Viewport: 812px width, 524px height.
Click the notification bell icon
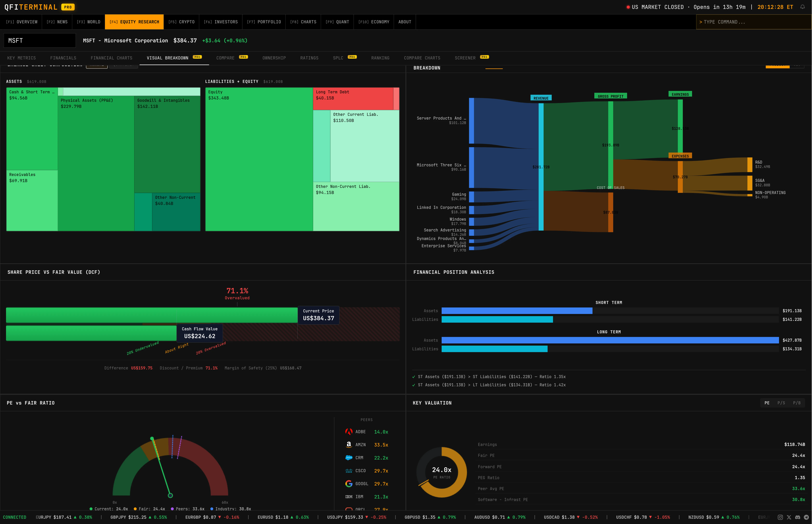click(x=802, y=7)
